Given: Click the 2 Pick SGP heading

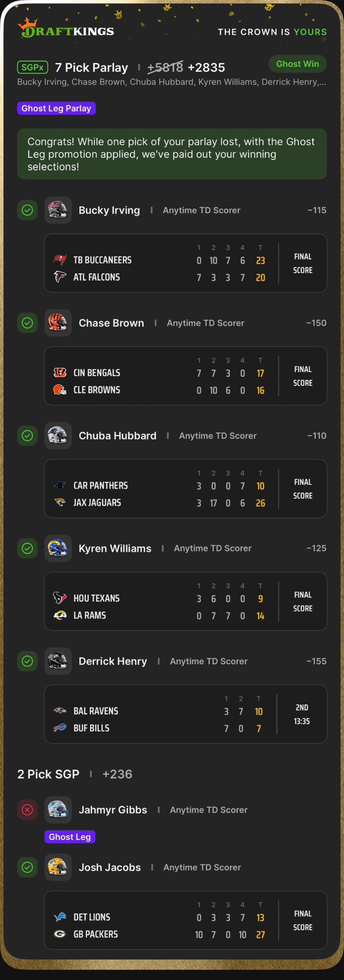Looking at the screenshot, I should point(48,774).
